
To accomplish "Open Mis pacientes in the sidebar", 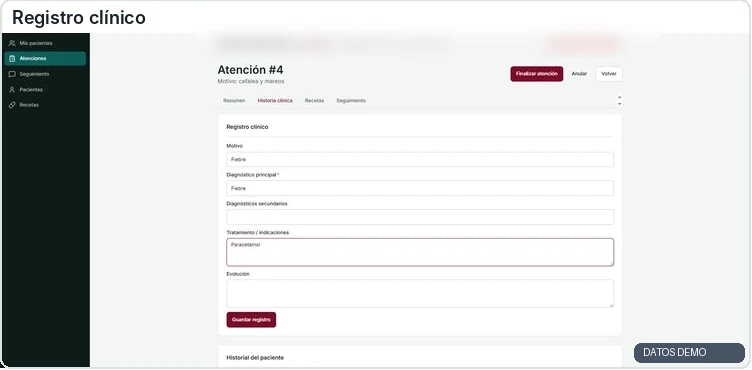I will click(45, 43).
